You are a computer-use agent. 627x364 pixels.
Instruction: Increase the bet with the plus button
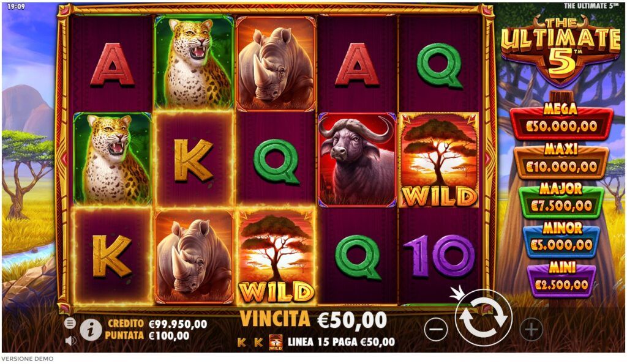click(x=531, y=330)
